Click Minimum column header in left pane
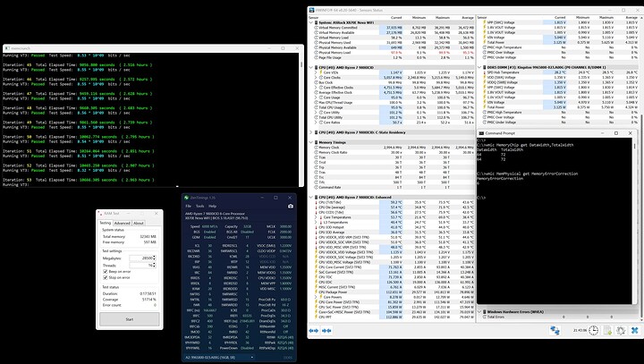This screenshot has width=644, height=364. click(419, 18)
